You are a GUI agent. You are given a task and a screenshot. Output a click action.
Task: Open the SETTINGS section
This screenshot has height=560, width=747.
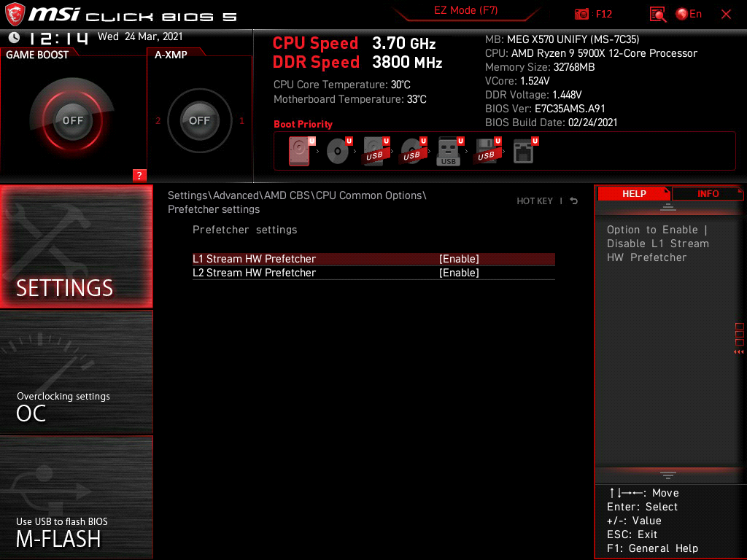[x=76, y=246]
